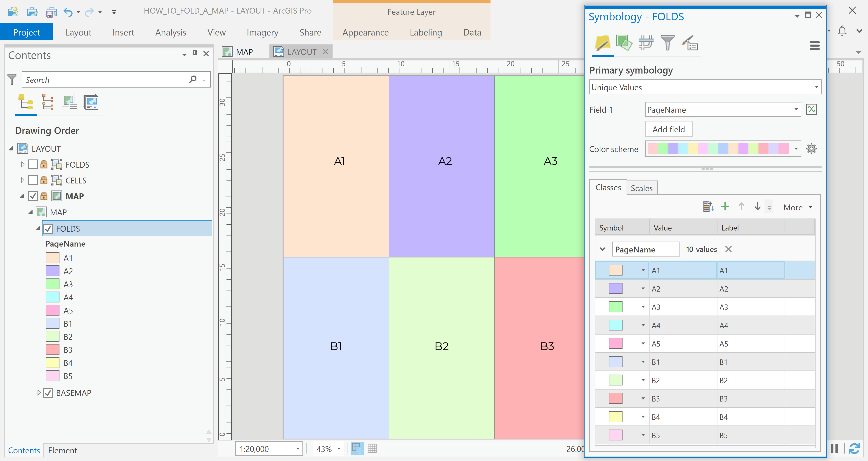Click the Advanced symbology options icon
Screen dimensions: 868x461
[x=690, y=43]
